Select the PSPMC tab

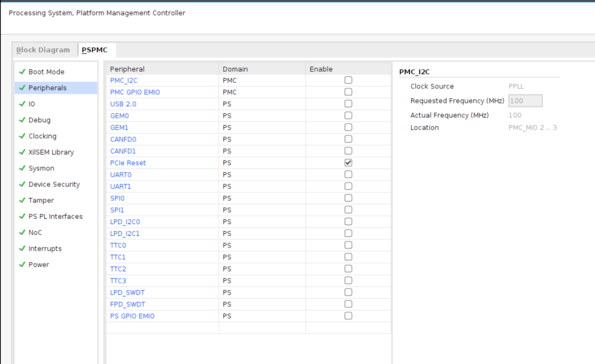tap(95, 50)
